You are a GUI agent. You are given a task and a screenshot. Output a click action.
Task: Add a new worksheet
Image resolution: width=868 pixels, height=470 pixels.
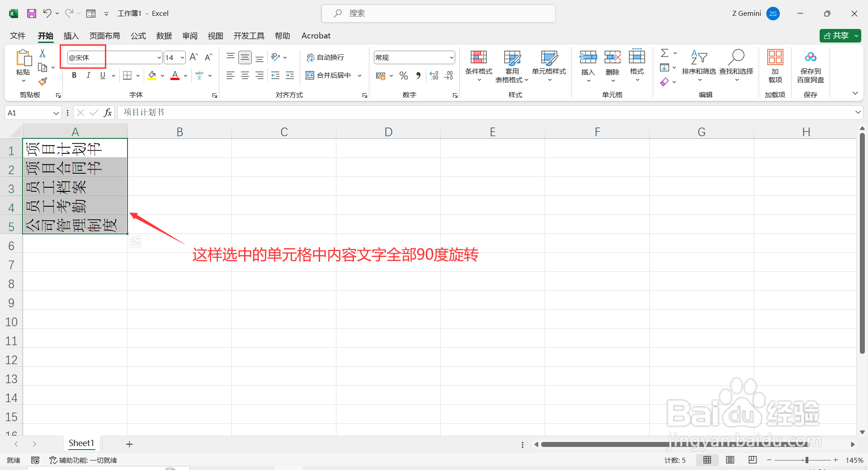pyautogui.click(x=129, y=444)
